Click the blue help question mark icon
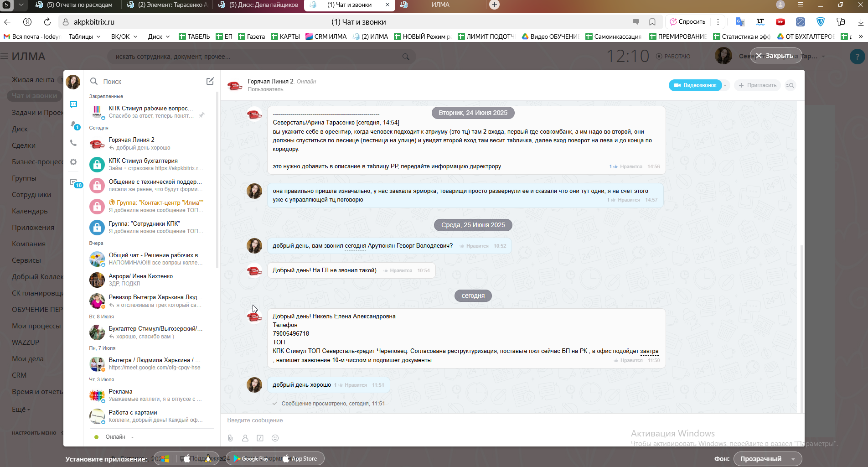Image resolution: width=868 pixels, height=467 pixels. [857, 57]
